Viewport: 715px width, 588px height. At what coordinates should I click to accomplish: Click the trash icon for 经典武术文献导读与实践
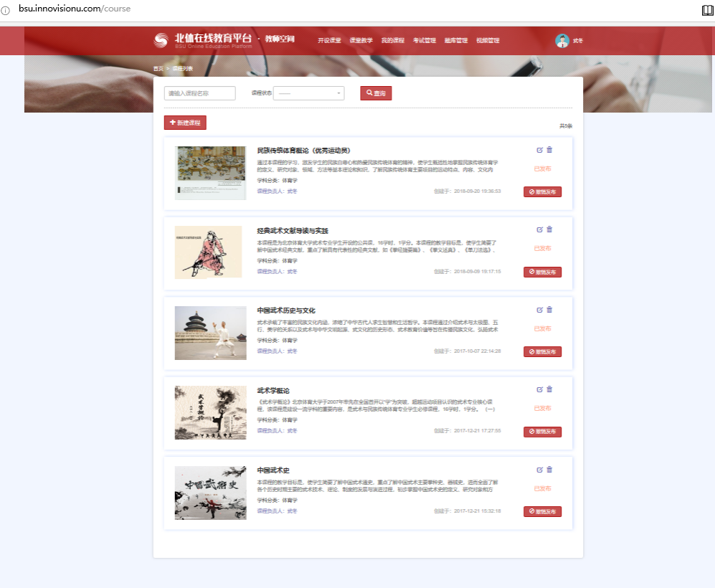coord(549,229)
